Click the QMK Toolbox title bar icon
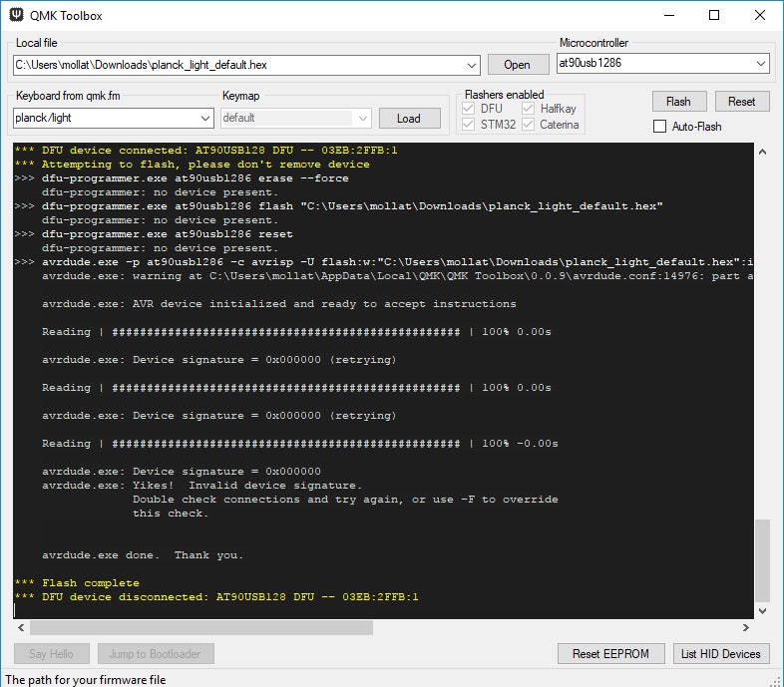784x687 pixels. point(16,16)
